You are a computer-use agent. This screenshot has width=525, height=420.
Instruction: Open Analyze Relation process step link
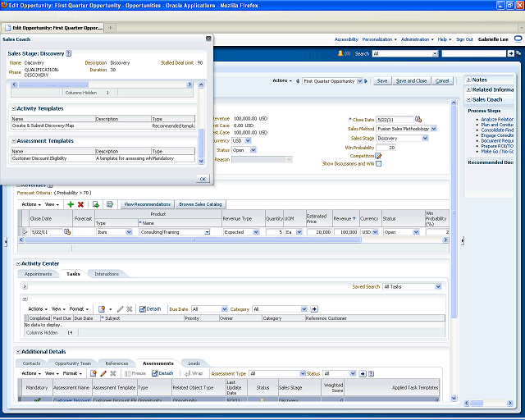click(x=497, y=119)
